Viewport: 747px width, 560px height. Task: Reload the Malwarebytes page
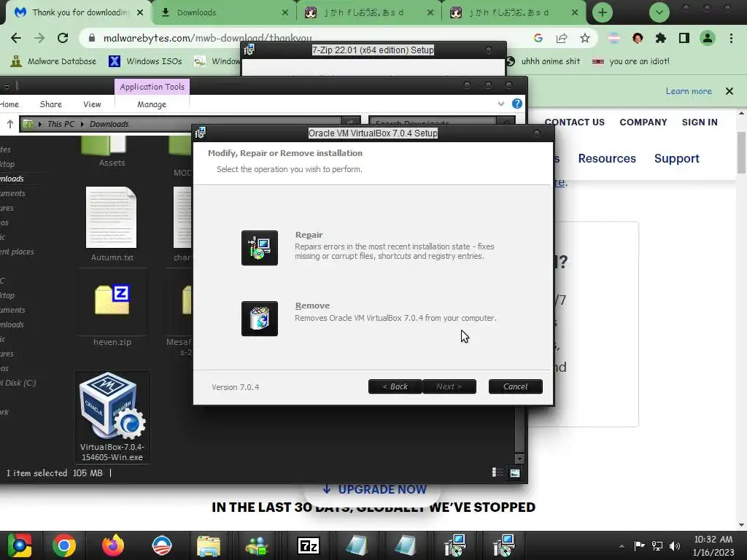[63, 38]
